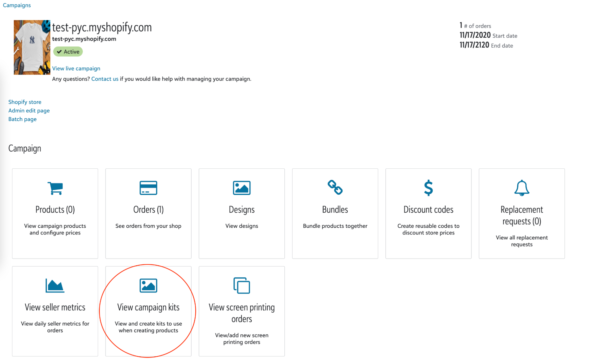Open the Discount codes card title

coord(428,209)
